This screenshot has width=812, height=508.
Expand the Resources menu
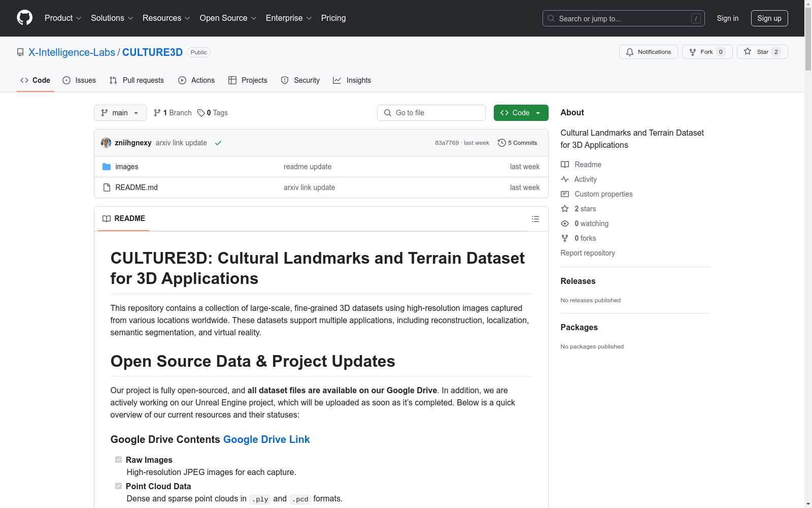166,18
